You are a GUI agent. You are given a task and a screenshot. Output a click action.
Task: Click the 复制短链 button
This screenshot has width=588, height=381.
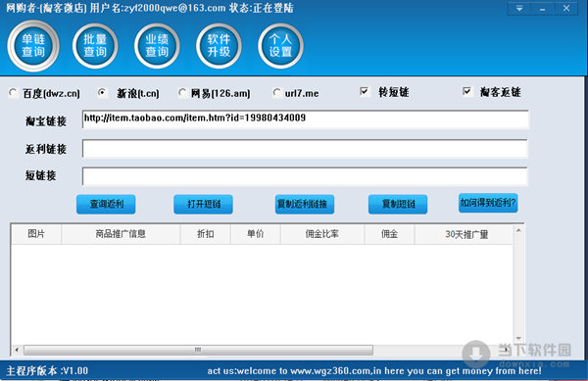pos(398,205)
